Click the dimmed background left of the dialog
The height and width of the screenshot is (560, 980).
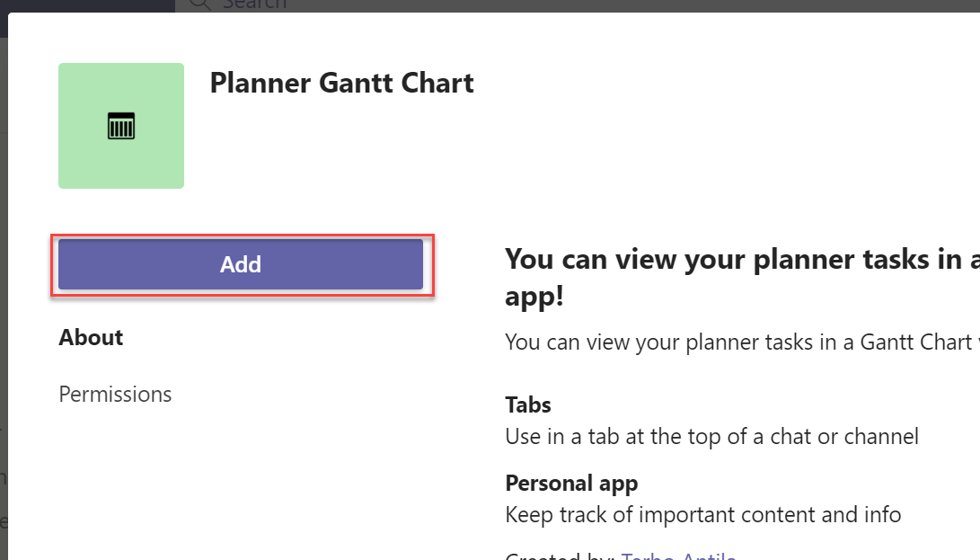(4, 270)
